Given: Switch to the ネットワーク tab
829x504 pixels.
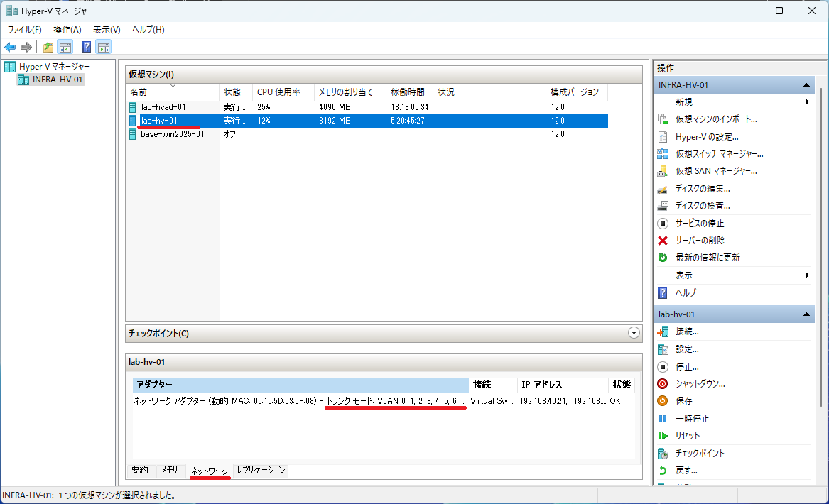Looking at the screenshot, I should pyautogui.click(x=210, y=471).
